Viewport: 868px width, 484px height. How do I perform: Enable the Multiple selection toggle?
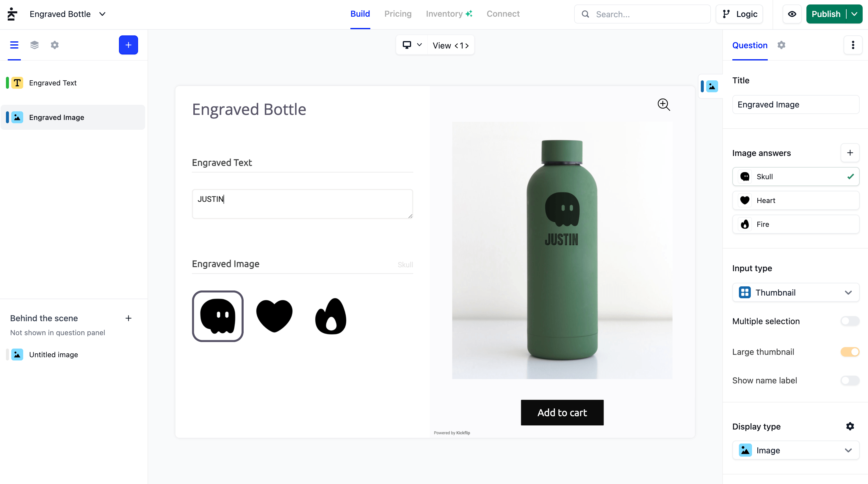point(850,321)
